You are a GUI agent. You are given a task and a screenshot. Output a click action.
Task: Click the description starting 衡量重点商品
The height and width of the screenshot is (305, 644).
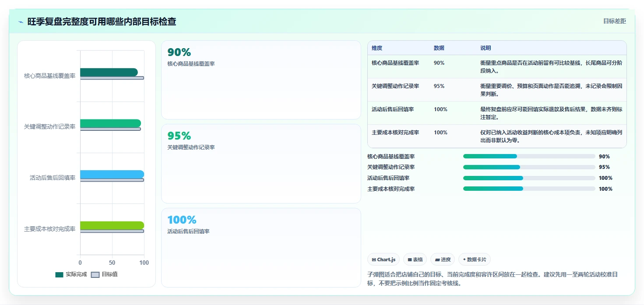click(551, 67)
